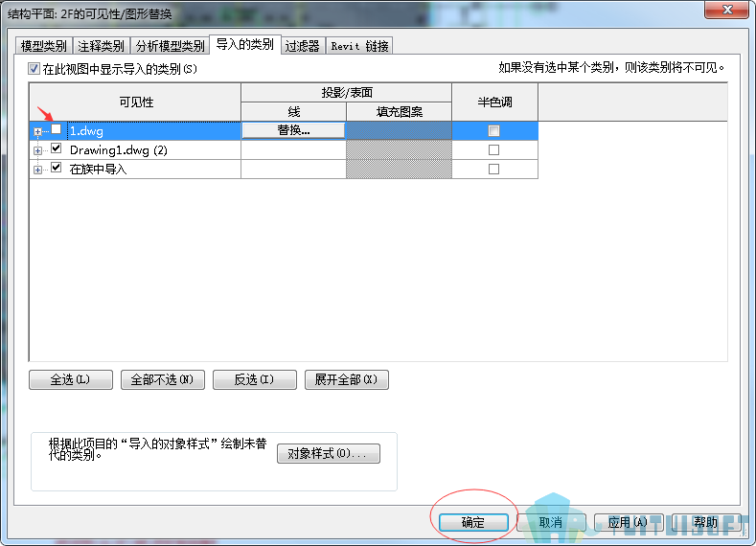Select the Drawing1.dwg (2) row label
Image resolution: width=756 pixels, height=546 pixels.
point(119,150)
